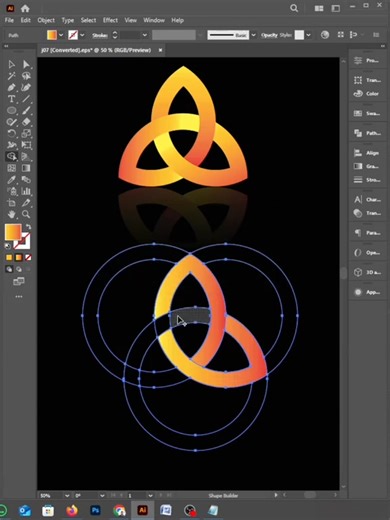Select the Ellipse tool
This screenshot has width=390, height=520.
point(12,110)
